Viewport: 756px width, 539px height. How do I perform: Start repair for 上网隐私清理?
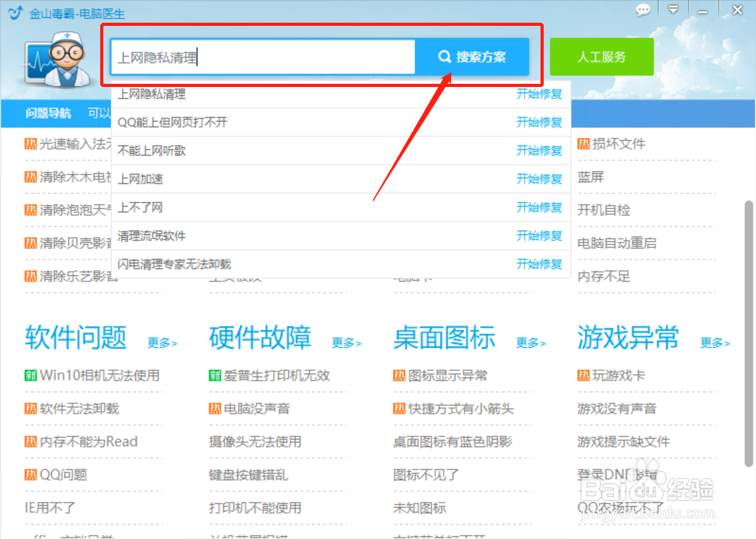pyautogui.click(x=539, y=94)
